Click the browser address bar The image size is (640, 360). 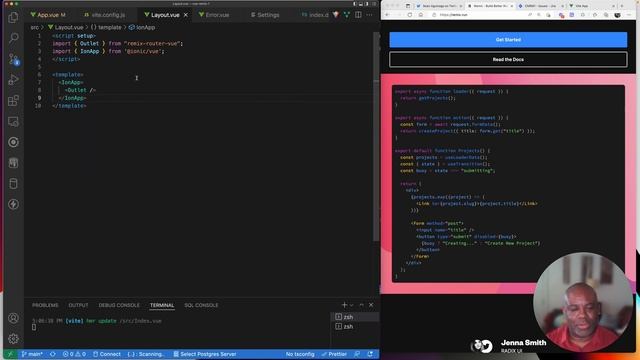(478, 15)
